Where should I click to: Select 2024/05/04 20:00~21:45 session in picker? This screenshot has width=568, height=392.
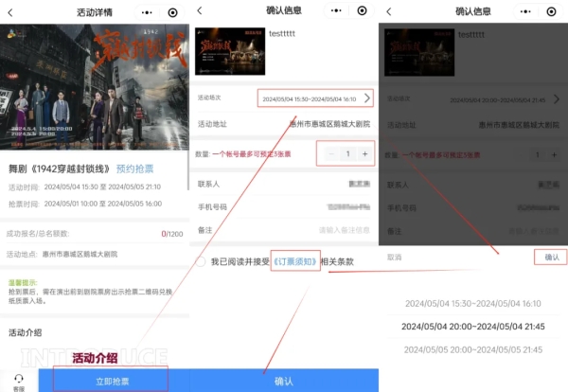pos(471,326)
